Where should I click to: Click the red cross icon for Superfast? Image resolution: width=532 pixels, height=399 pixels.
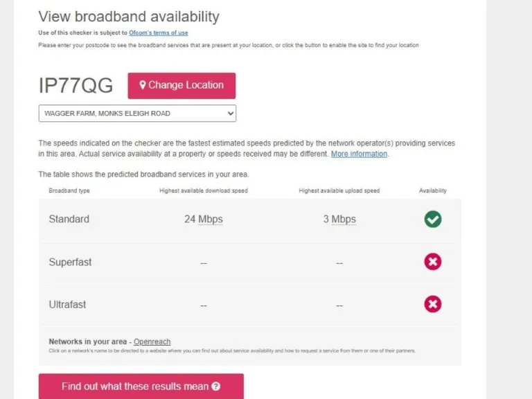point(433,262)
